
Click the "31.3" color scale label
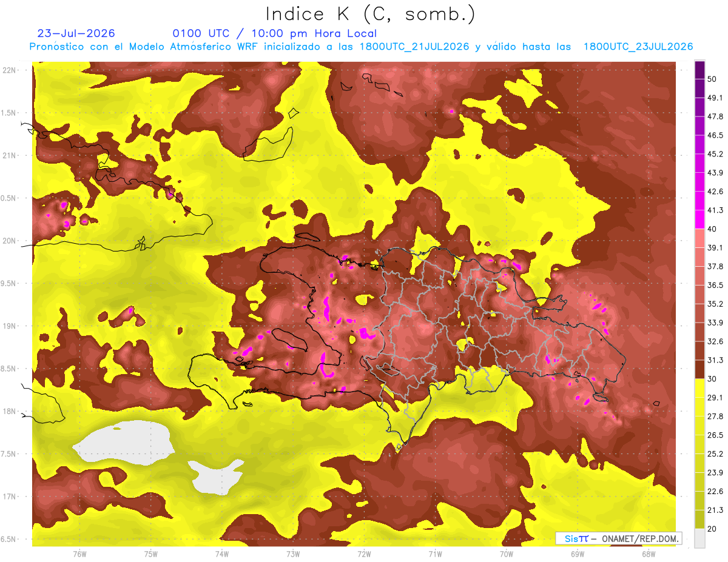[715, 360]
